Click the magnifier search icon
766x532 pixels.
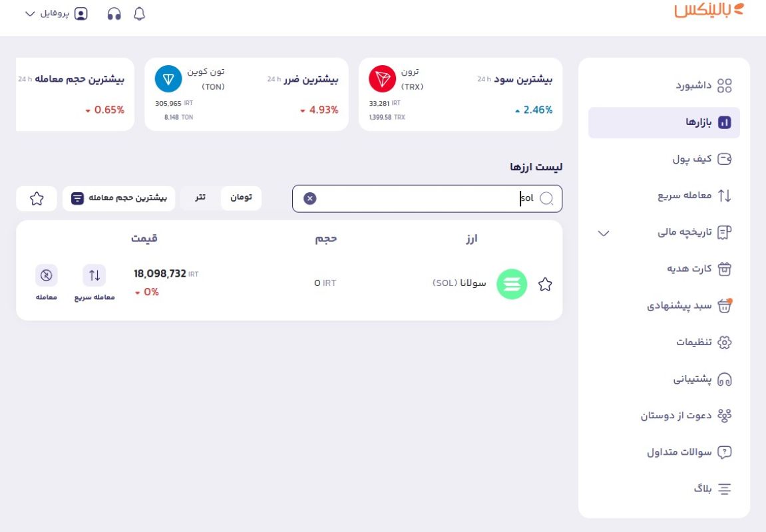[546, 199]
